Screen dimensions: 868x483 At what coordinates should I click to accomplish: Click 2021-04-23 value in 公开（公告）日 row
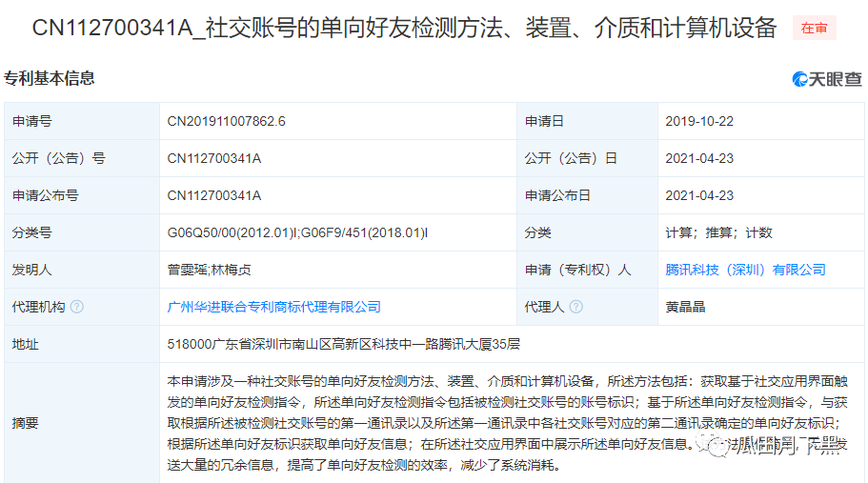[x=699, y=158]
